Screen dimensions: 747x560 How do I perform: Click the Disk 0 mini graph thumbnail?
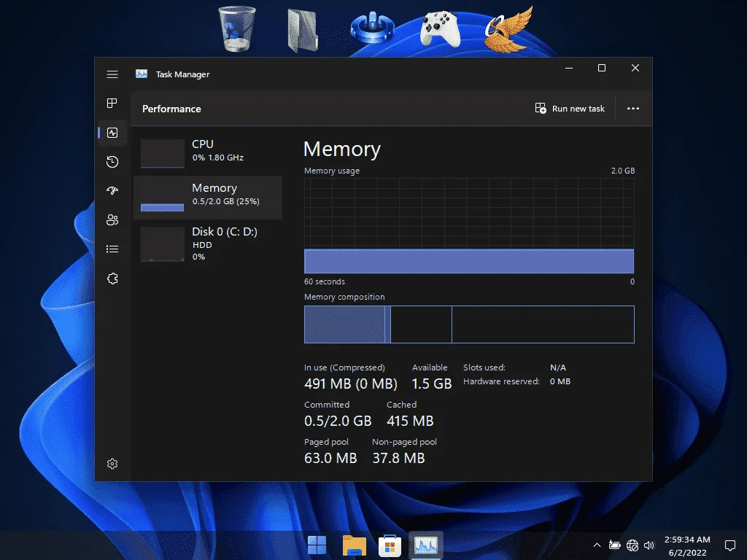[x=163, y=244]
